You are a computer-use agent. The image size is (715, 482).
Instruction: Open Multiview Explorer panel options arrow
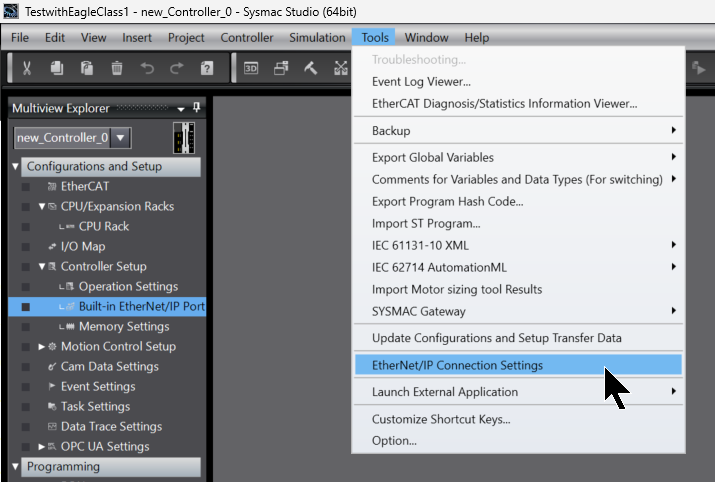[x=181, y=109]
